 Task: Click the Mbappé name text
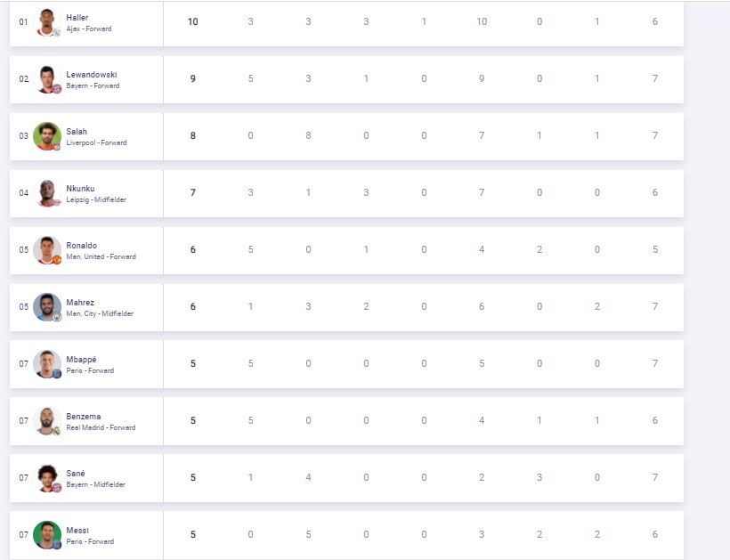[x=81, y=360]
